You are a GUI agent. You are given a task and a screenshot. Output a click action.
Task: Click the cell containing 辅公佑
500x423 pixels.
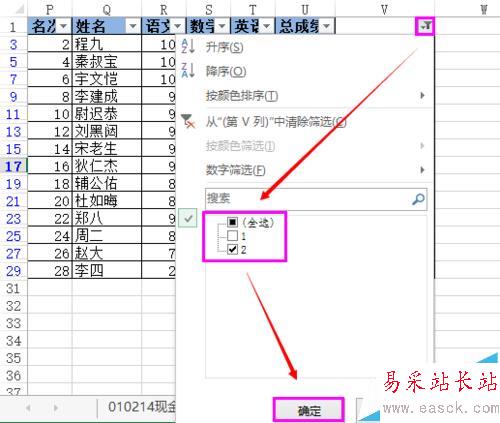(x=107, y=184)
